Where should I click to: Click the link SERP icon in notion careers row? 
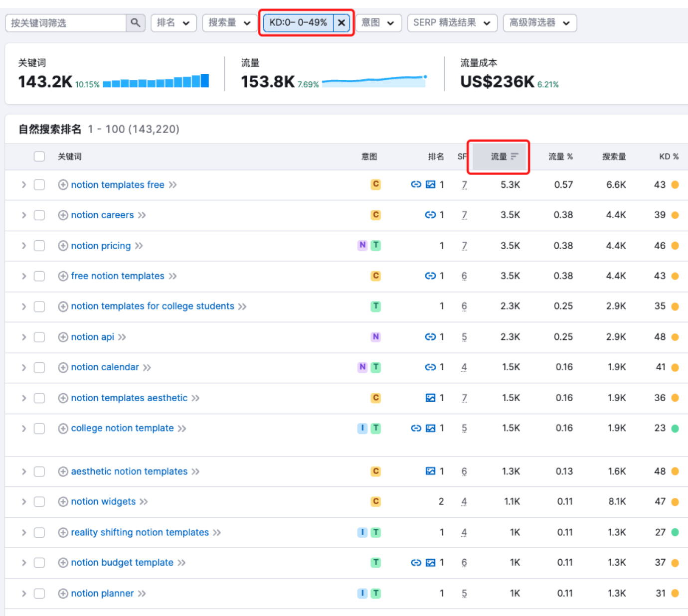point(430,215)
